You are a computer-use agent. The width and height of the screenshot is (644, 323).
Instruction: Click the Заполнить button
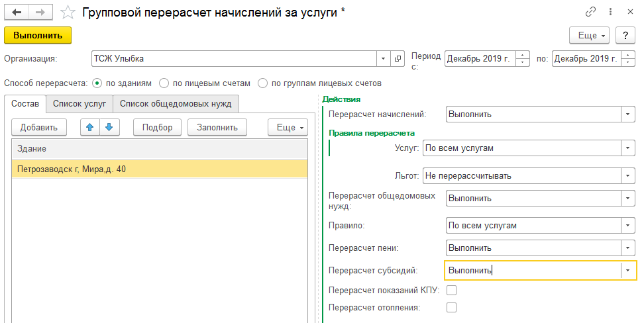coord(217,127)
